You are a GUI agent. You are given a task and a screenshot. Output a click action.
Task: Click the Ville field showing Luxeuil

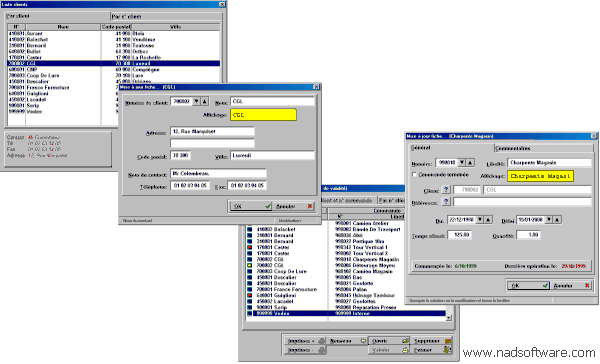coord(272,155)
